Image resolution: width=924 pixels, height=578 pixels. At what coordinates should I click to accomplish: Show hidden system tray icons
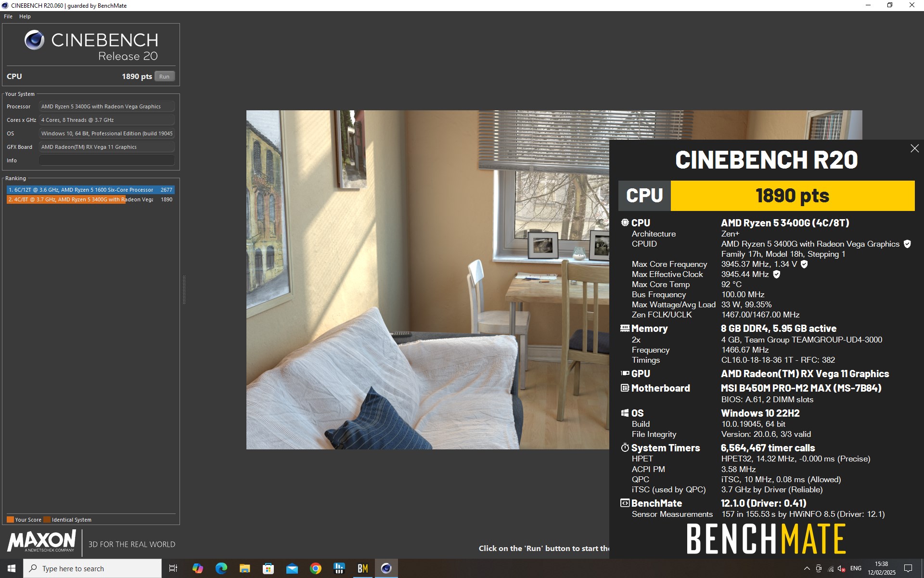pyautogui.click(x=807, y=568)
